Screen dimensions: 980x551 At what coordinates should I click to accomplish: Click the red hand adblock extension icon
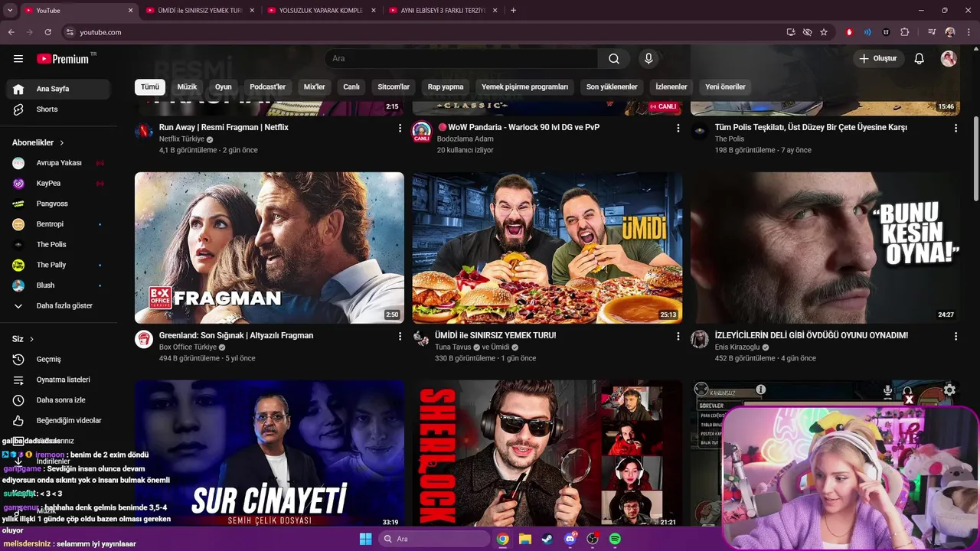pyautogui.click(x=849, y=32)
